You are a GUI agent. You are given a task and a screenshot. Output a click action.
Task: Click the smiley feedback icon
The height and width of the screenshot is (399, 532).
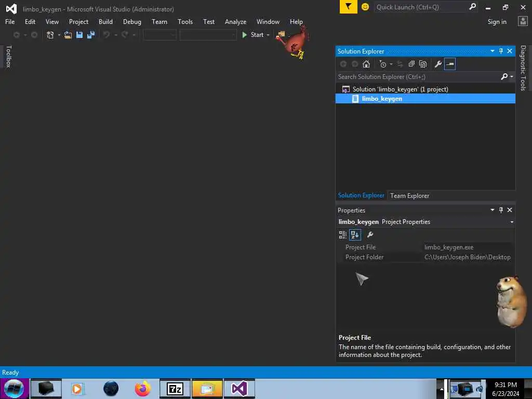(x=365, y=7)
